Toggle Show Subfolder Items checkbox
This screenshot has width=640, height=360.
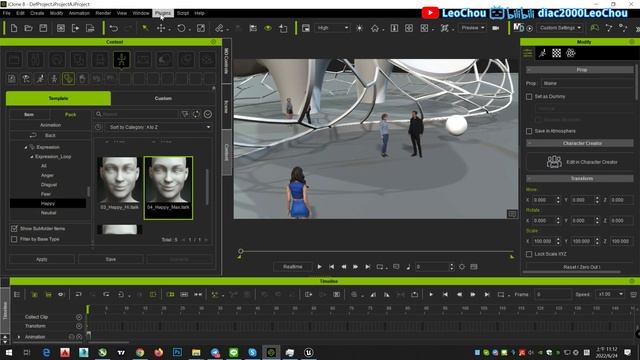pos(14,229)
